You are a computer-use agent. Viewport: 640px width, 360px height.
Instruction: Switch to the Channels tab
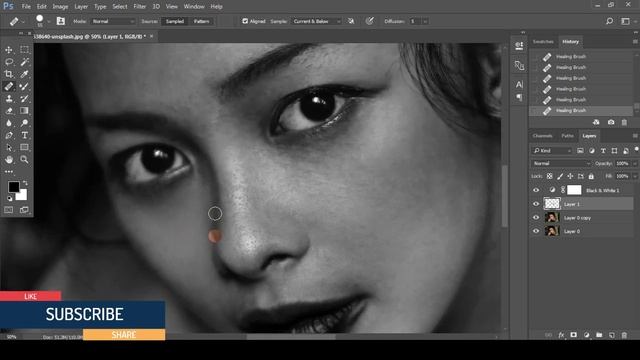pyautogui.click(x=542, y=136)
